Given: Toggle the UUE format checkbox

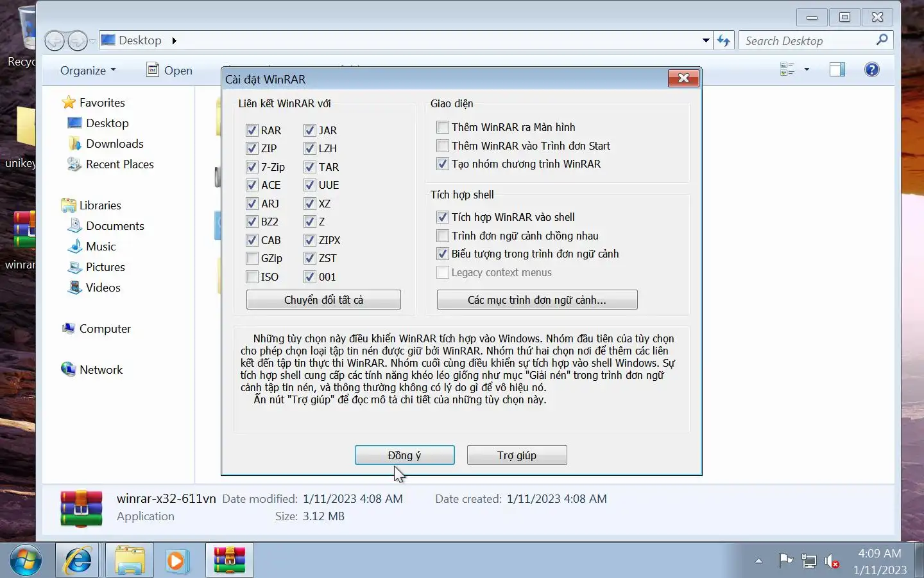Looking at the screenshot, I should 310,185.
